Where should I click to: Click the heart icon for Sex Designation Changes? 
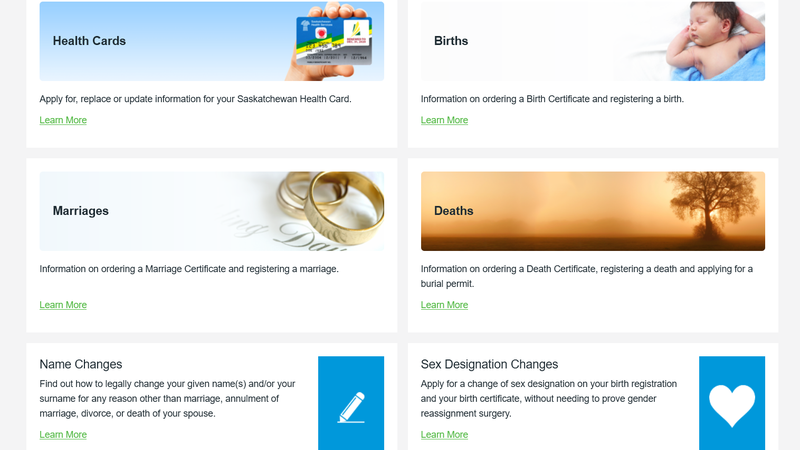tap(732, 405)
